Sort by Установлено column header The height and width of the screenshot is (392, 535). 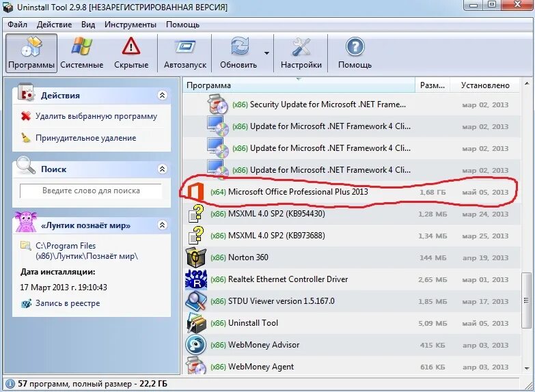(485, 85)
